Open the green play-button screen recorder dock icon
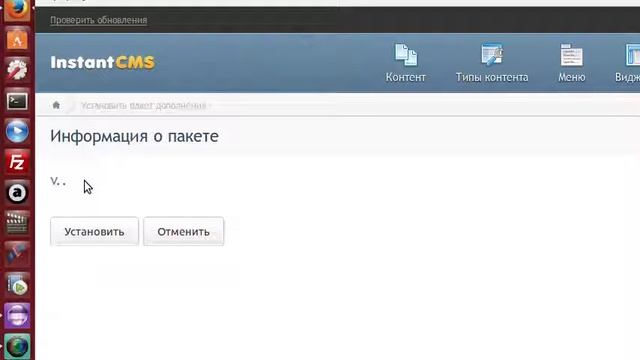The image size is (640, 360). 17,284
